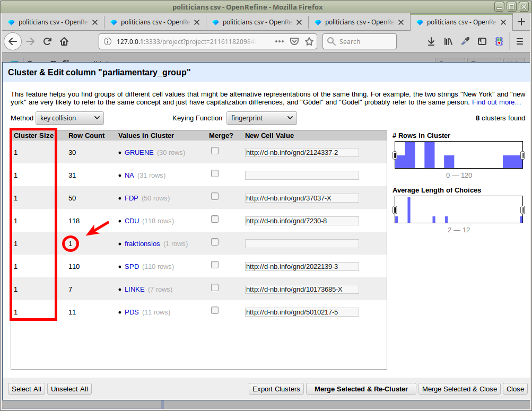Click the search magnifier icon

[x=331, y=41]
